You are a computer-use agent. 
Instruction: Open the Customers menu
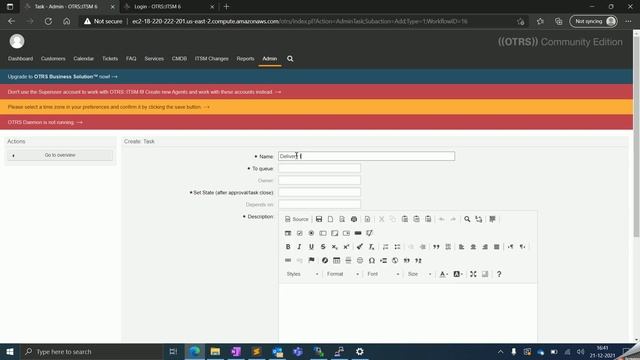click(x=53, y=59)
